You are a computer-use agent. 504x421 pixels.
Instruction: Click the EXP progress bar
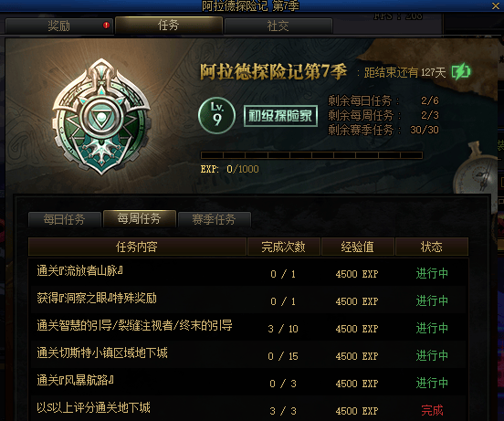pyautogui.click(x=311, y=155)
